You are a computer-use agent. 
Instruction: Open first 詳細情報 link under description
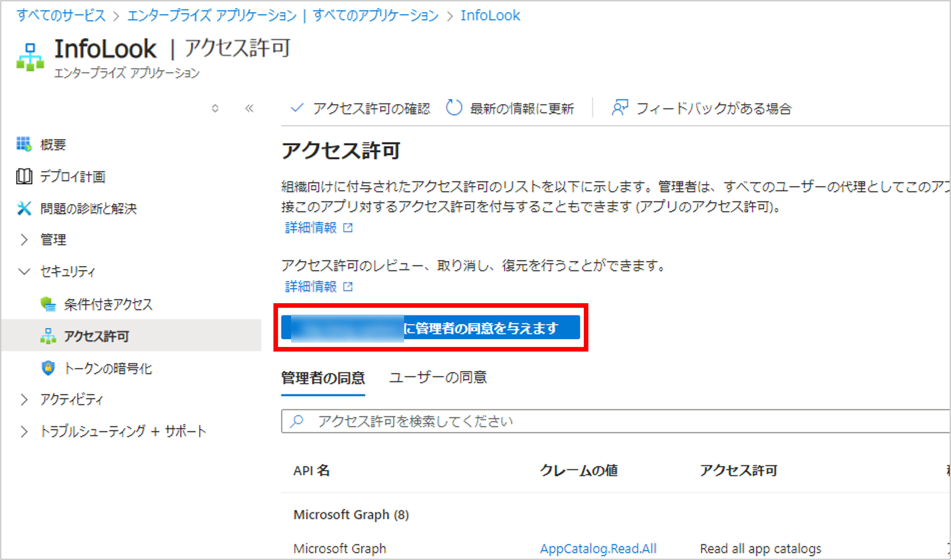pyautogui.click(x=311, y=227)
